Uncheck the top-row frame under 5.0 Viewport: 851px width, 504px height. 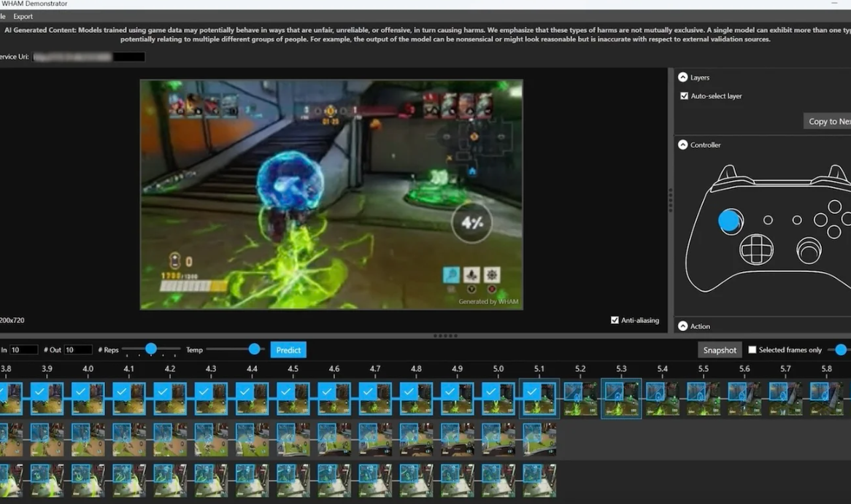click(490, 391)
